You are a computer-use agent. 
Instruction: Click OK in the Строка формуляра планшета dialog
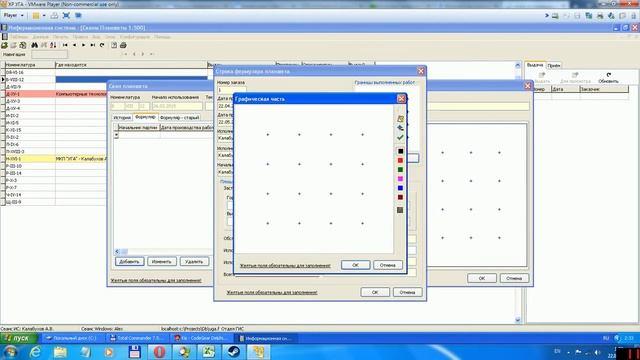pyautogui.click(x=375, y=292)
